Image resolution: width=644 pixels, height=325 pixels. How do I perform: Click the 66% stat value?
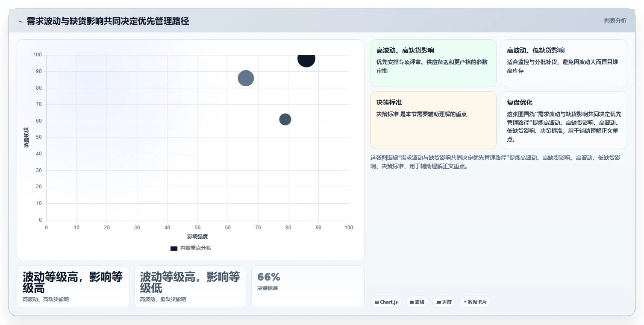269,277
